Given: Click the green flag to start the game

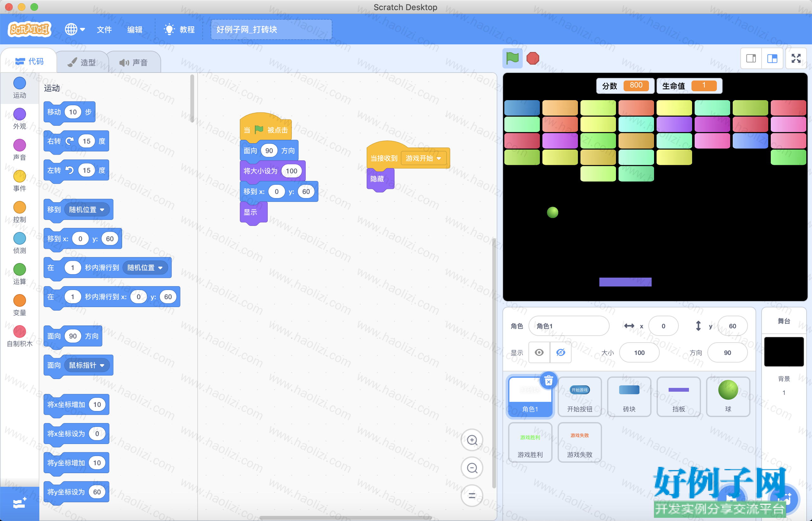Looking at the screenshot, I should [x=512, y=58].
